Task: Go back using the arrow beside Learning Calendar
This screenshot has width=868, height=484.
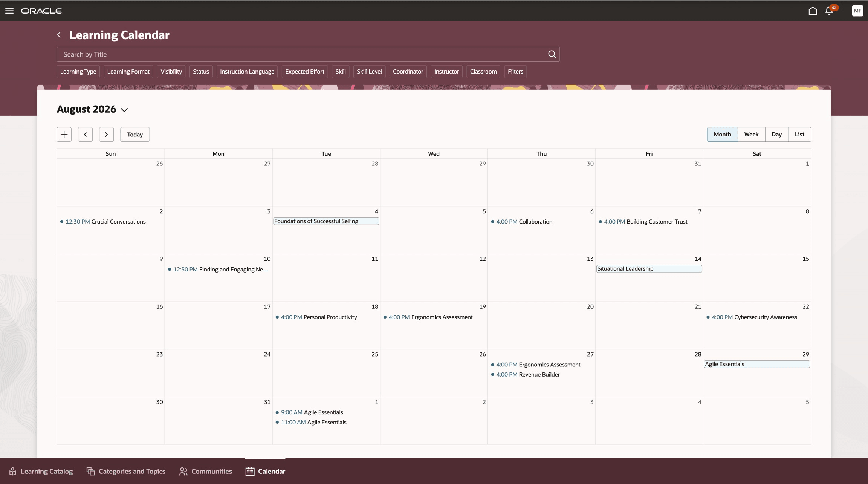Action: click(x=59, y=35)
